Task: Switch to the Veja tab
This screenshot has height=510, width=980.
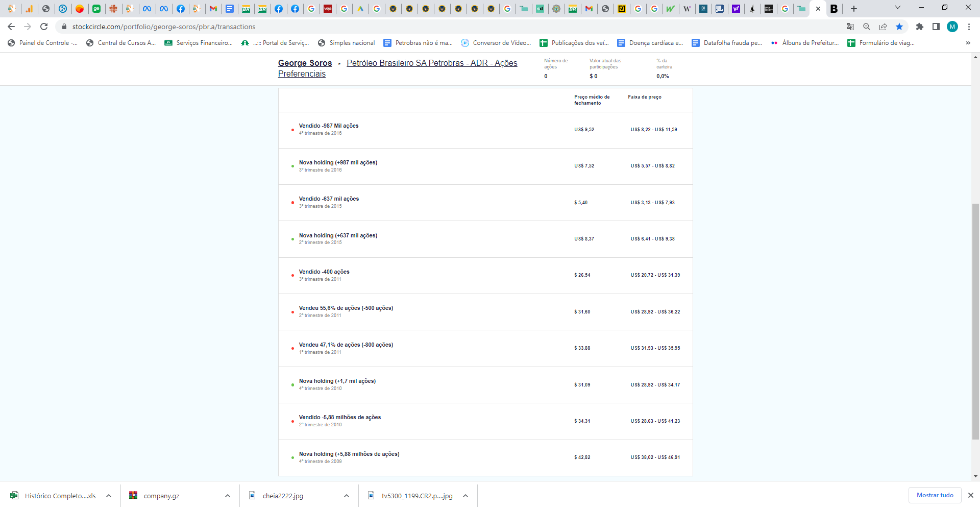Action: click(328, 9)
